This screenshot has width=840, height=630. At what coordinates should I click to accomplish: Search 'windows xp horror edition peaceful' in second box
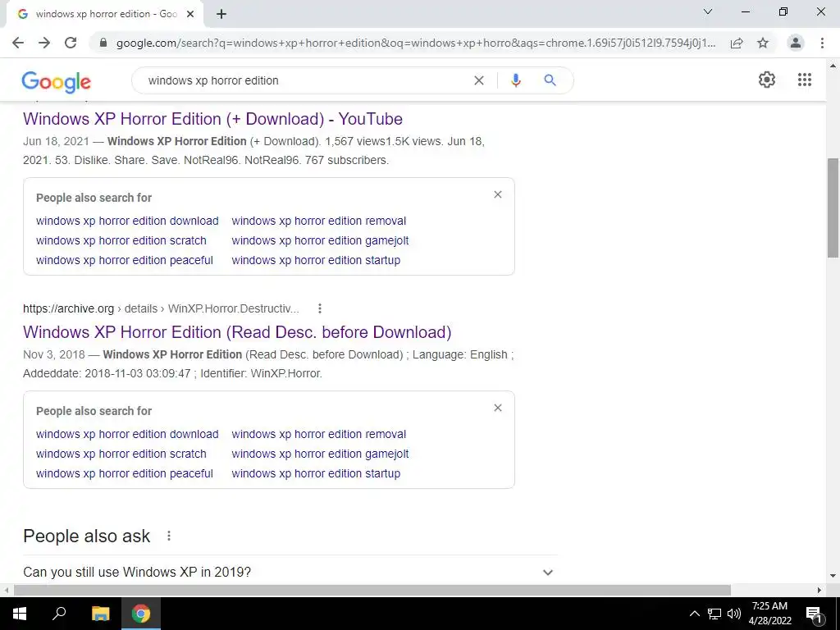(125, 473)
